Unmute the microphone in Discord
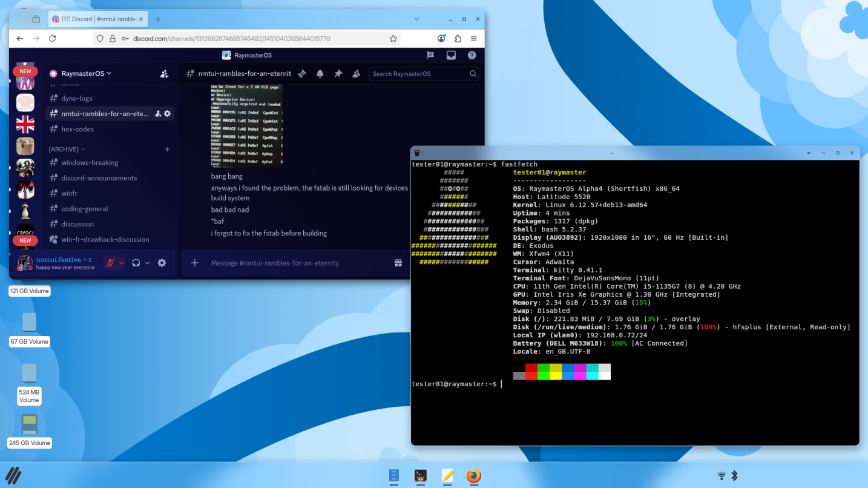 110,263
